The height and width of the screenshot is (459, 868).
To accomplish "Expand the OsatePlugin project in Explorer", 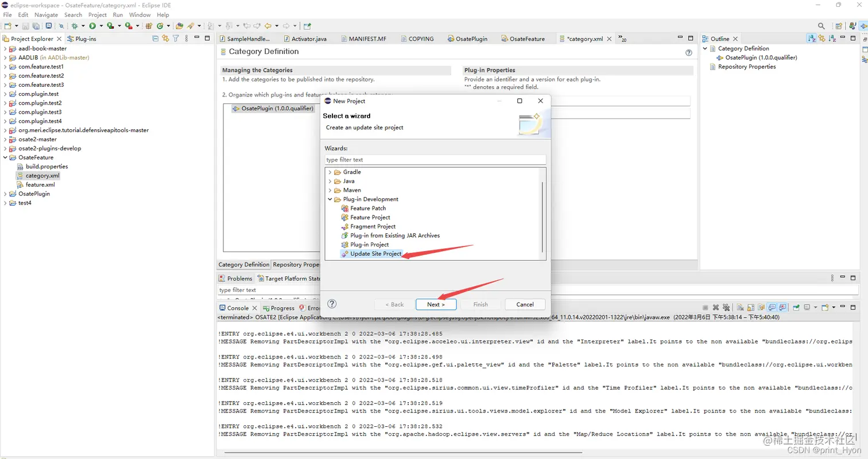I will 5,194.
